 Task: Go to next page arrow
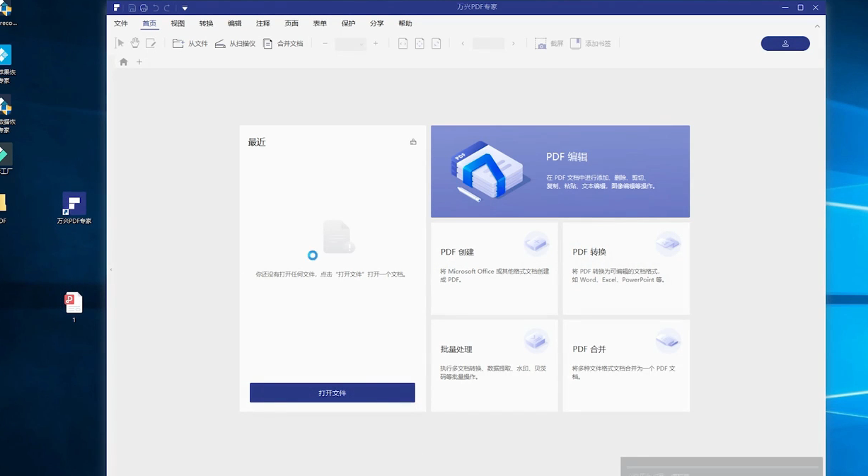tap(514, 43)
